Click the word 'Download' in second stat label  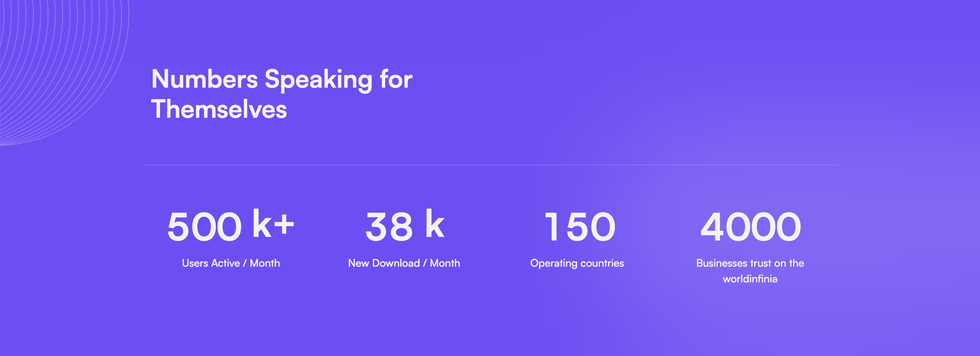click(396, 263)
